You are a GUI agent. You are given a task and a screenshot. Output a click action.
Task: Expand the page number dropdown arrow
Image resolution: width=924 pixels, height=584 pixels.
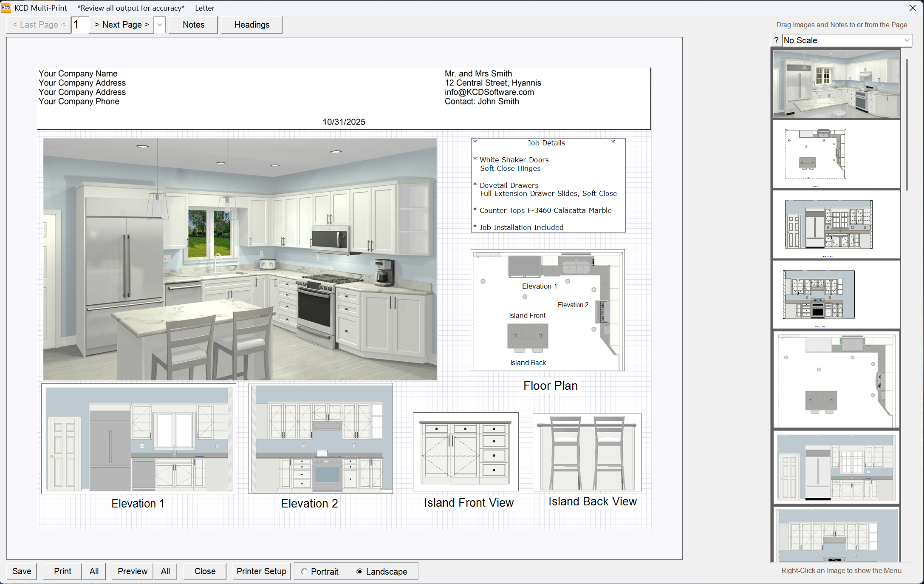click(x=160, y=25)
